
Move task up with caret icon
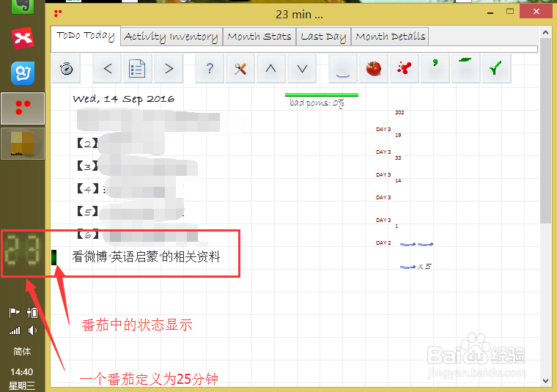coord(270,69)
